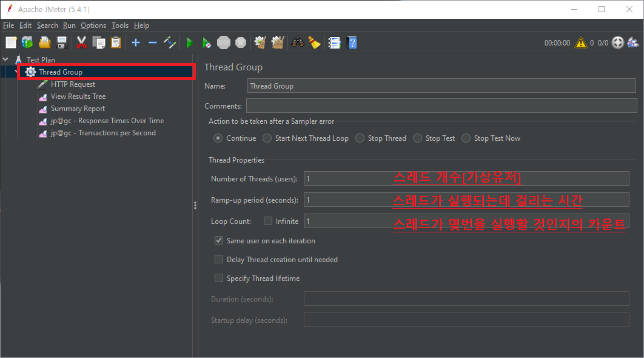
Task: Click the Cut scissors icon
Action: [x=81, y=42]
